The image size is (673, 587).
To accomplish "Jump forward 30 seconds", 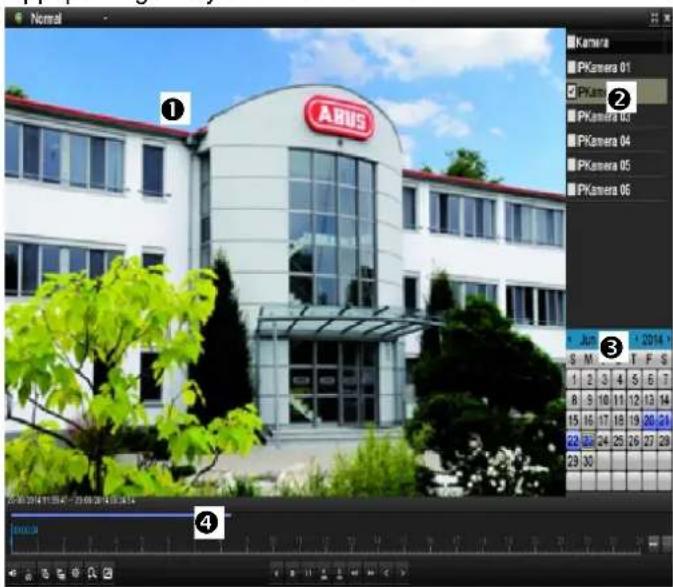I will [339, 573].
